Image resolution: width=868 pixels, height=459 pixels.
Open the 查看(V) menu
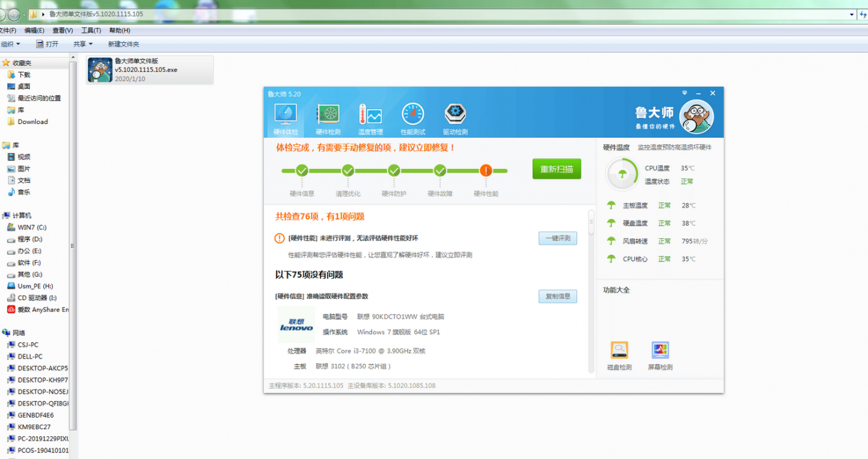tap(62, 30)
